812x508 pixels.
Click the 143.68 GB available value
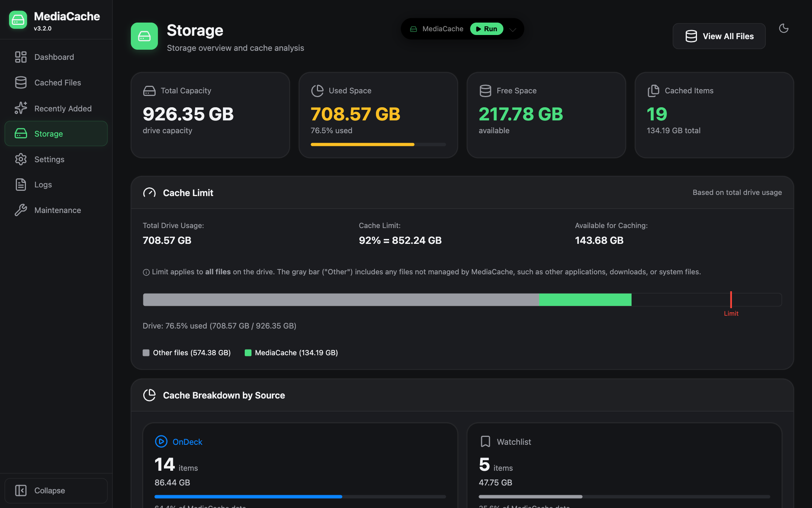599,240
